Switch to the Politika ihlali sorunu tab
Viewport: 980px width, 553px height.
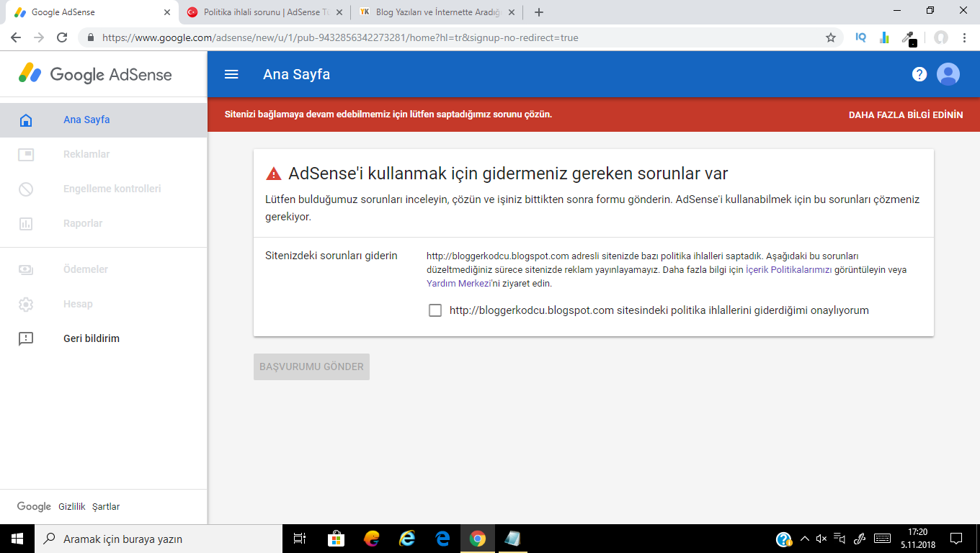click(264, 12)
